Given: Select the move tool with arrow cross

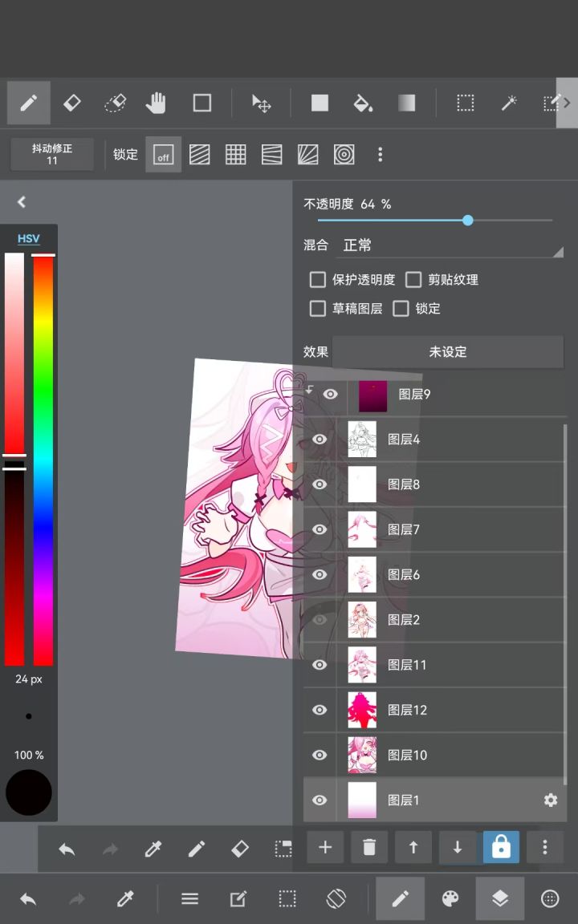Looking at the screenshot, I should [x=261, y=103].
